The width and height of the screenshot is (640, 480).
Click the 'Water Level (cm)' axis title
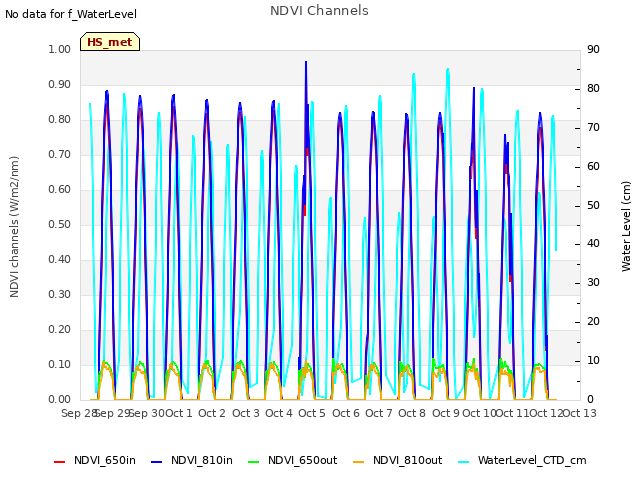pos(626,227)
